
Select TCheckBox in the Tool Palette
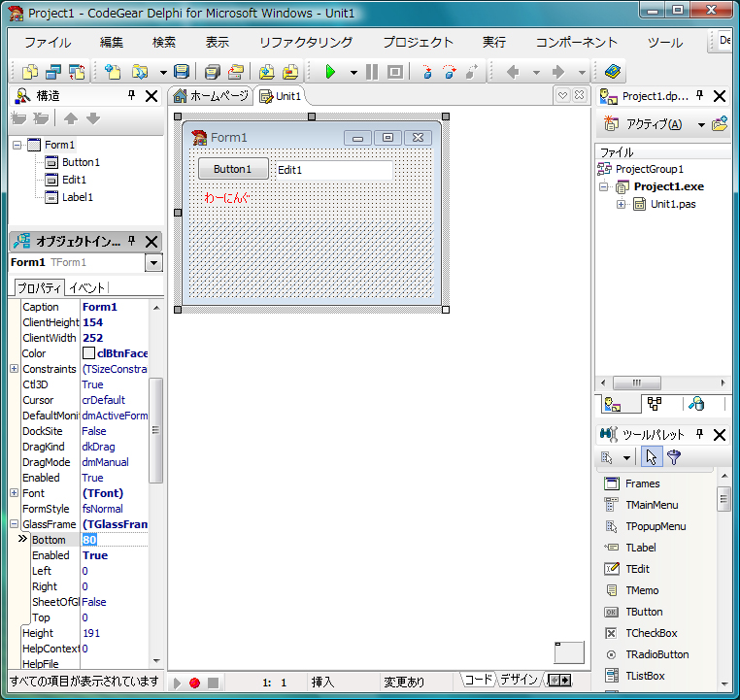click(x=652, y=633)
